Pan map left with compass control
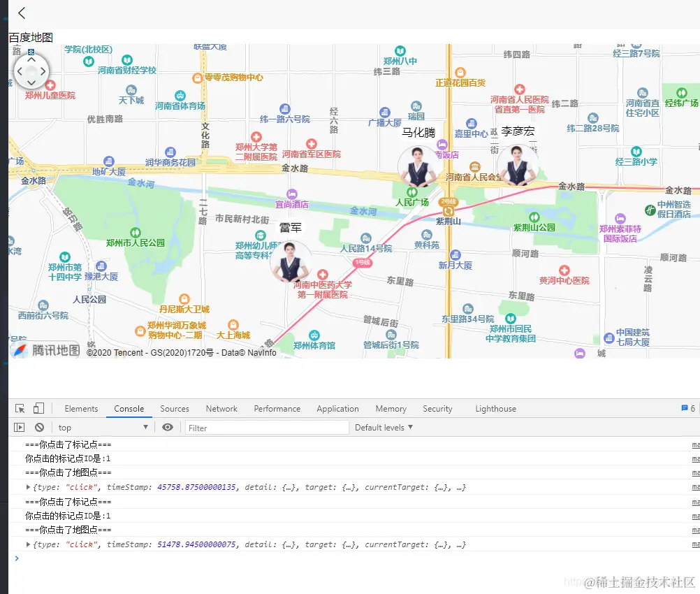700x594 pixels. click(x=20, y=71)
